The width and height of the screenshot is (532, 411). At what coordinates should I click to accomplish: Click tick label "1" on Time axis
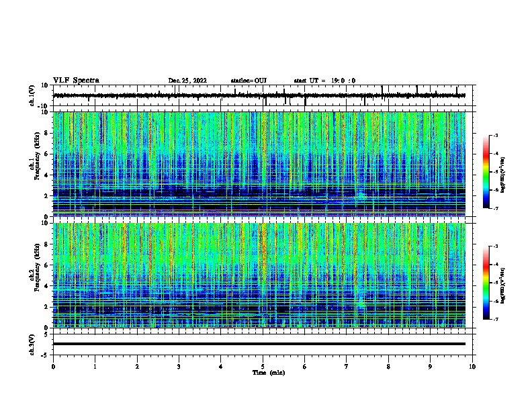pyautogui.click(x=95, y=367)
